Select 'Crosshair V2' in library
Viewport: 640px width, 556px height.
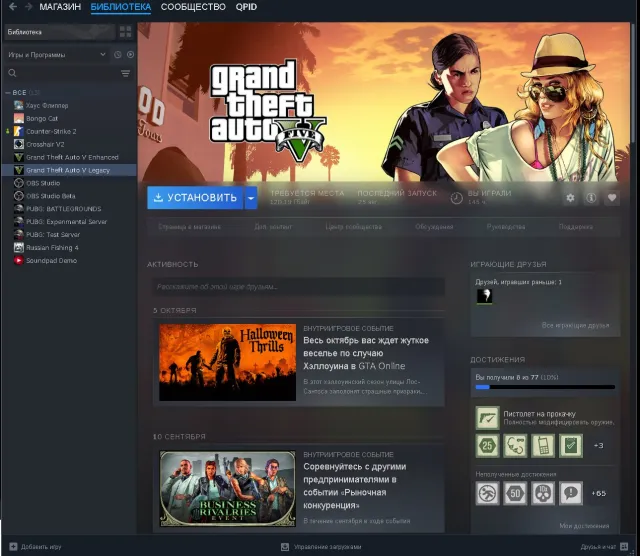point(45,144)
